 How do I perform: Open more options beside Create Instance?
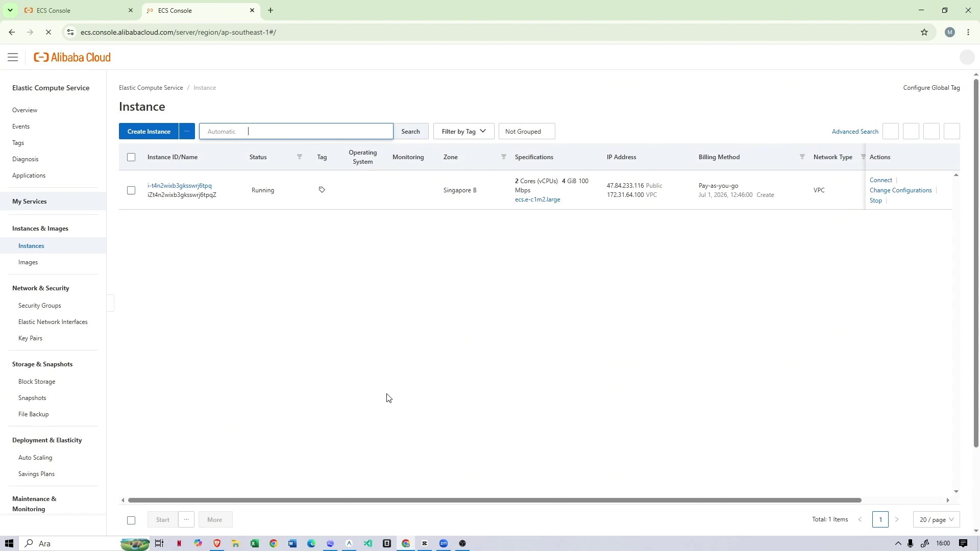pos(187,131)
